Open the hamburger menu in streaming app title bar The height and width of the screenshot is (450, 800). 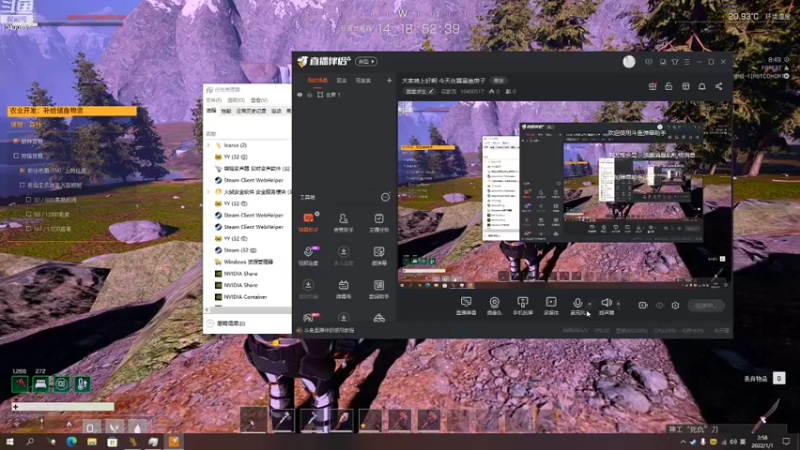687,62
